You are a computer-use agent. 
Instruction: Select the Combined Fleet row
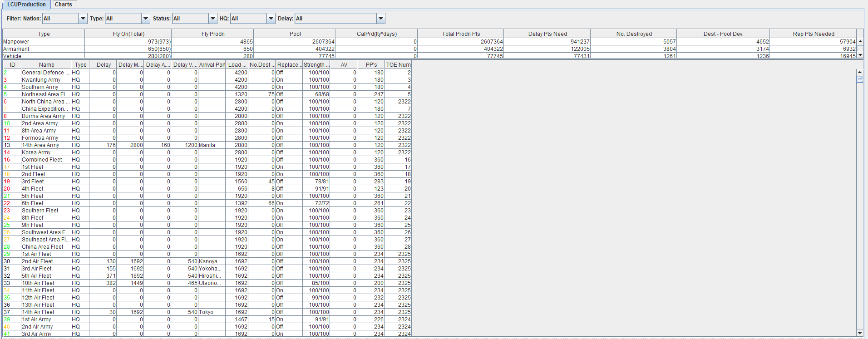(207, 160)
